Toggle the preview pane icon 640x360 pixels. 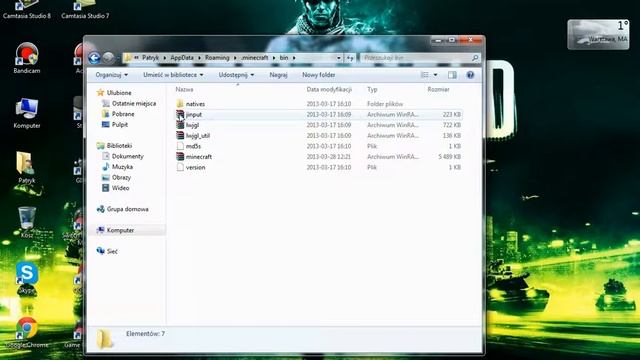click(452, 75)
